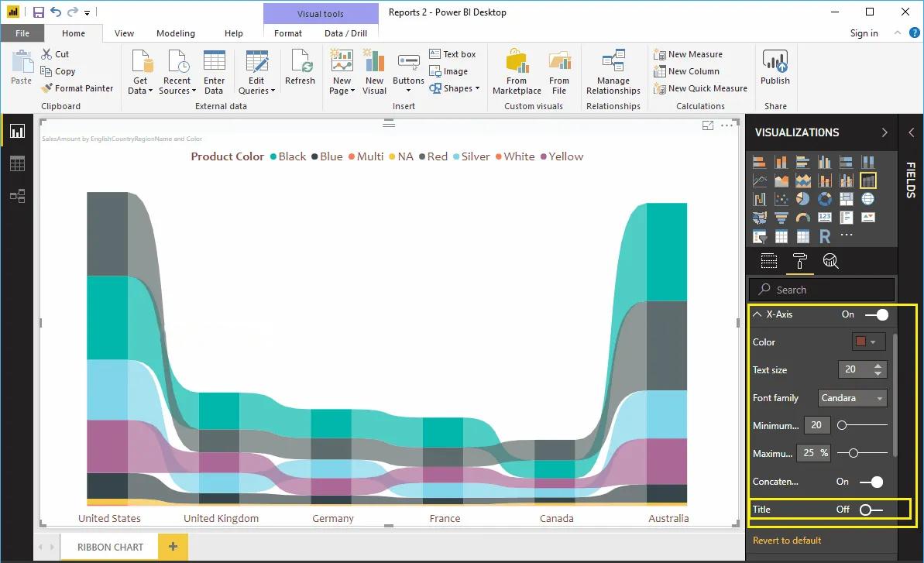Select the RIBBON CHART page tab
This screenshot has width=924, height=563.
click(110, 547)
